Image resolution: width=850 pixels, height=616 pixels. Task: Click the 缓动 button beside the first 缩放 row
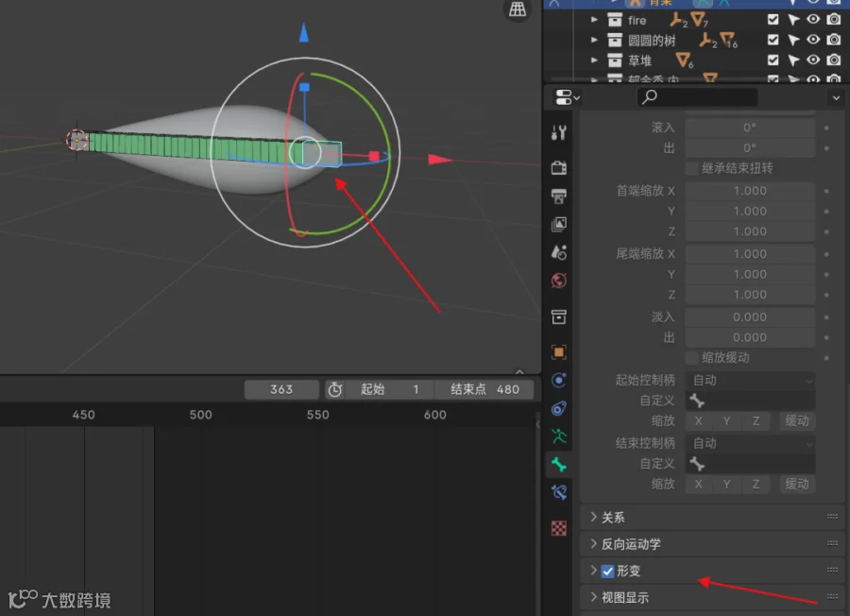pos(797,420)
